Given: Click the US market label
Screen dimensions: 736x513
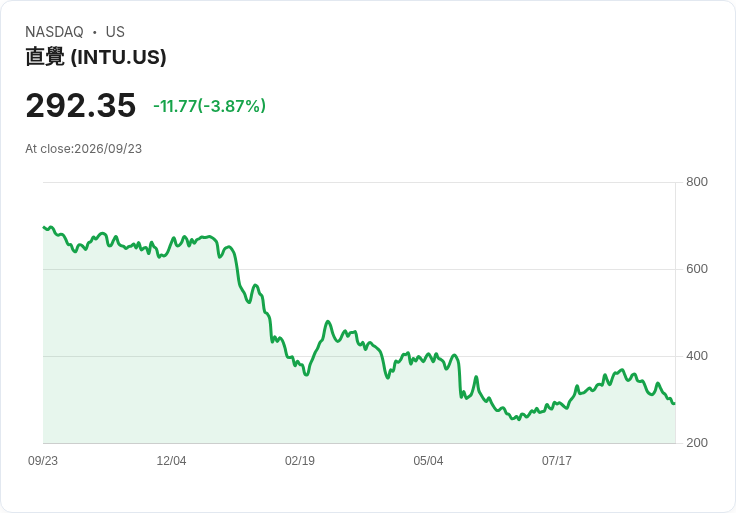Looking at the screenshot, I should pyautogui.click(x=115, y=32).
